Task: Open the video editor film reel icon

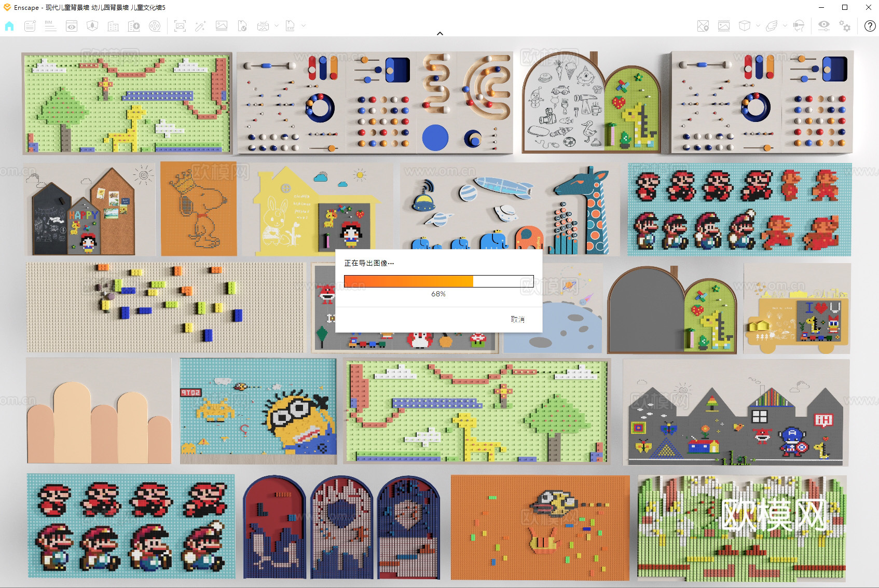Action: pyautogui.click(x=155, y=26)
